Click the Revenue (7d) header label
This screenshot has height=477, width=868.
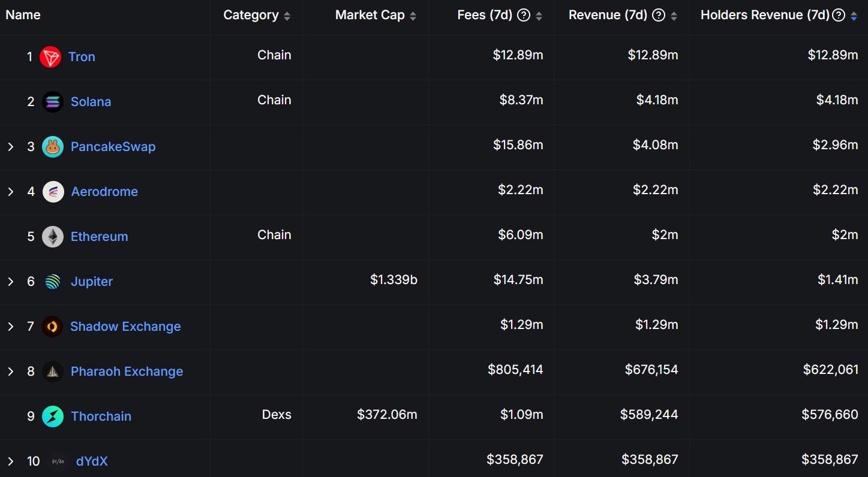(x=608, y=16)
